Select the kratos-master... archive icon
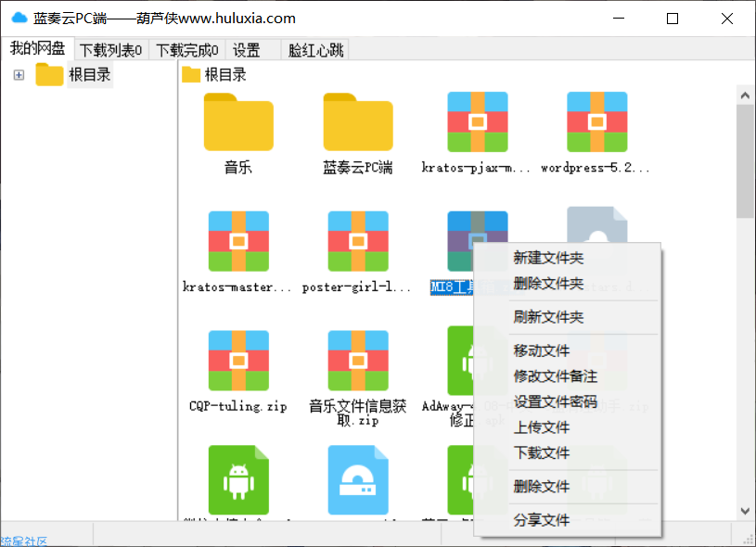The image size is (756, 547). point(238,241)
